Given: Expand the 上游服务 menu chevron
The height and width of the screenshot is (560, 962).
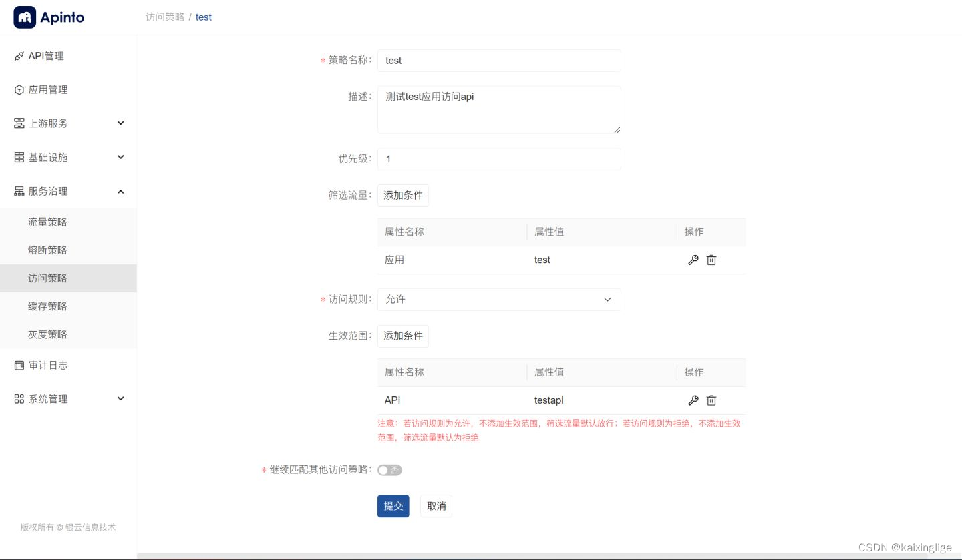Looking at the screenshot, I should tap(121, 123).
